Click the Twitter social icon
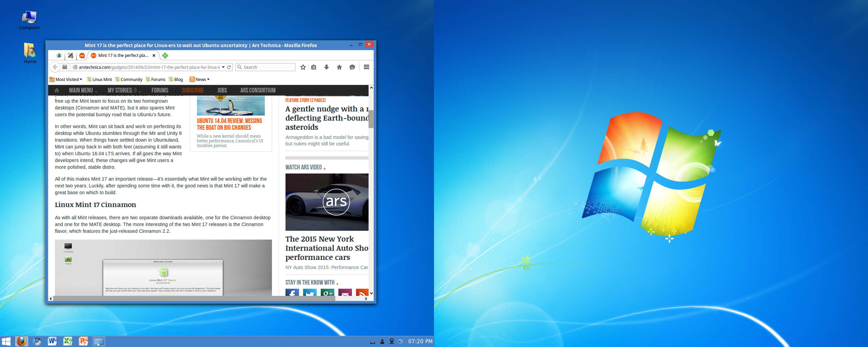The image size is (868, 347). point(310,292)
